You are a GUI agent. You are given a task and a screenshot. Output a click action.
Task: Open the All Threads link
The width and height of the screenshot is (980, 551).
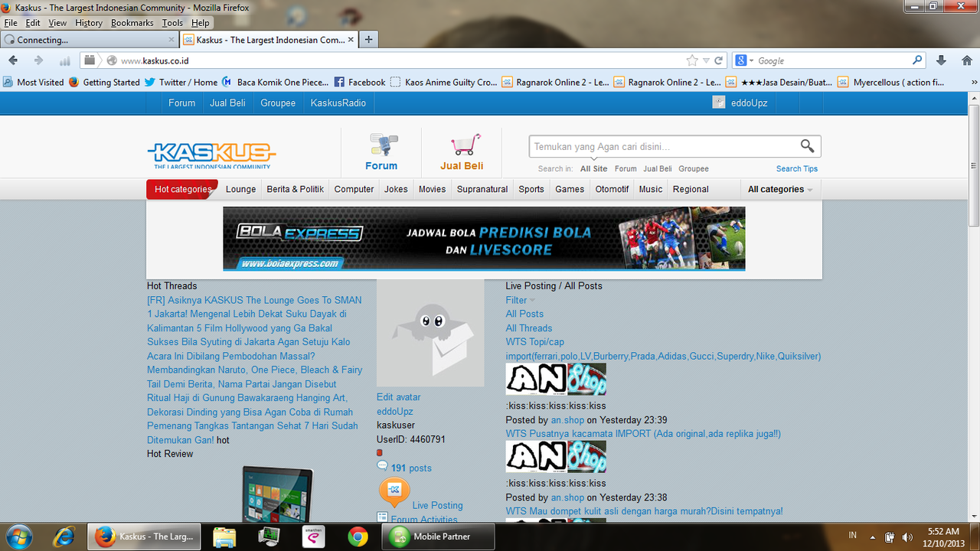(529, 328)
